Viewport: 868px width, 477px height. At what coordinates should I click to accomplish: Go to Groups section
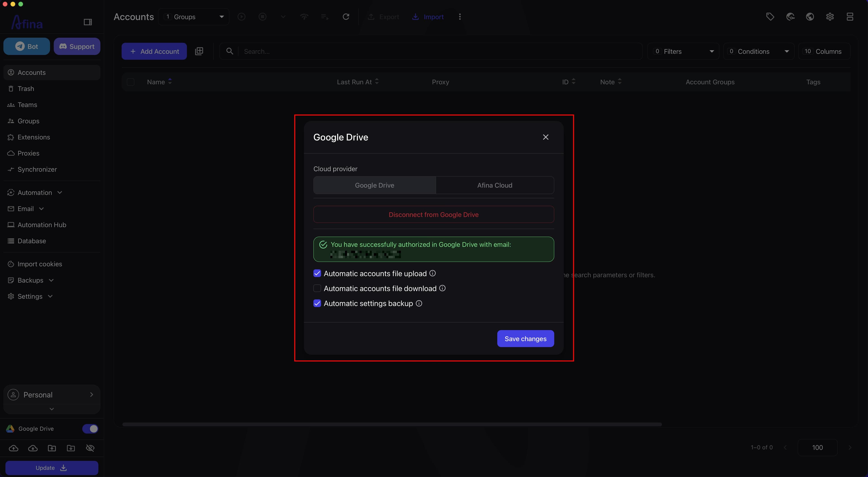click(x=52, y=121)
